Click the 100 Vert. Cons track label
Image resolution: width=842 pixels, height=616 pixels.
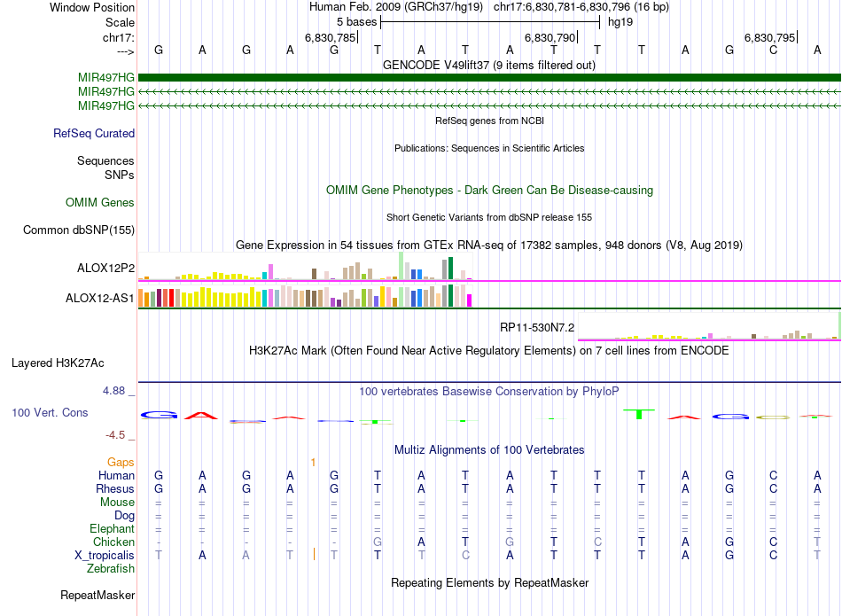[x=50, y=412]
